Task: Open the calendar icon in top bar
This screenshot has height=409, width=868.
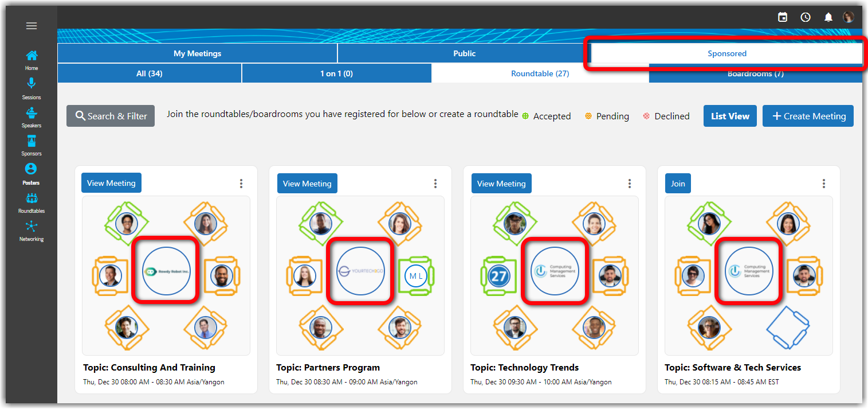Action: [x=783, y=17]
